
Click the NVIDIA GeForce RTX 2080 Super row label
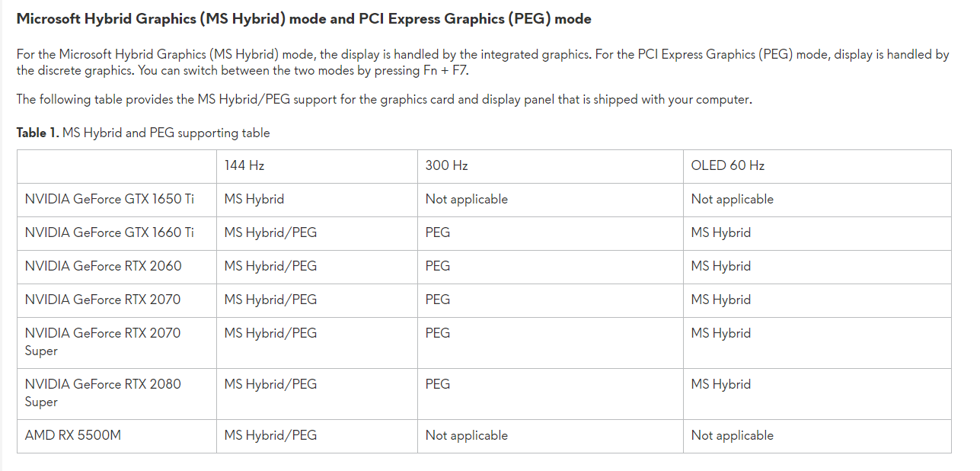coord(103,392)
